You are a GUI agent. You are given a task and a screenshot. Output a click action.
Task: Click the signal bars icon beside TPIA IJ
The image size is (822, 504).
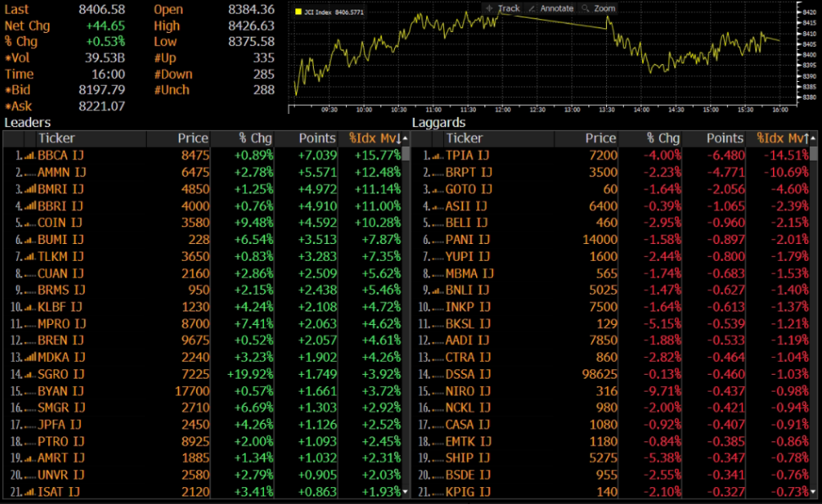pyautogui.click(x=437, y=156)
